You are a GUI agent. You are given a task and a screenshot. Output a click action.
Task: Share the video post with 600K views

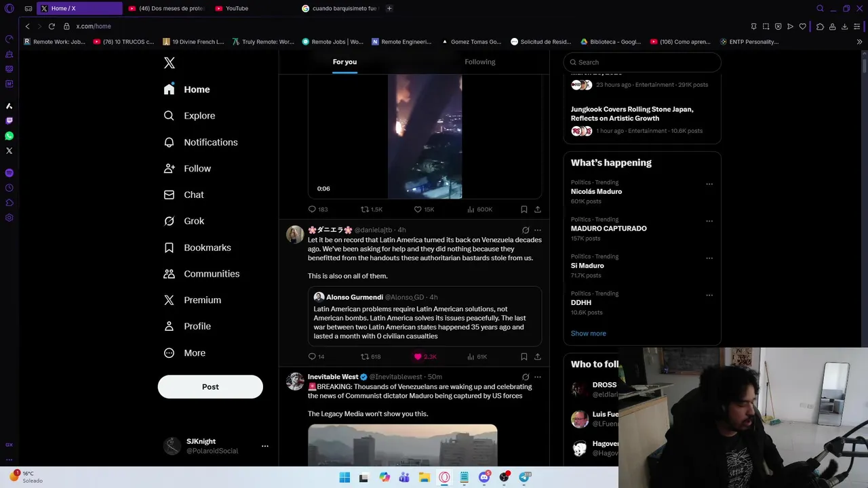coord(538,209)
